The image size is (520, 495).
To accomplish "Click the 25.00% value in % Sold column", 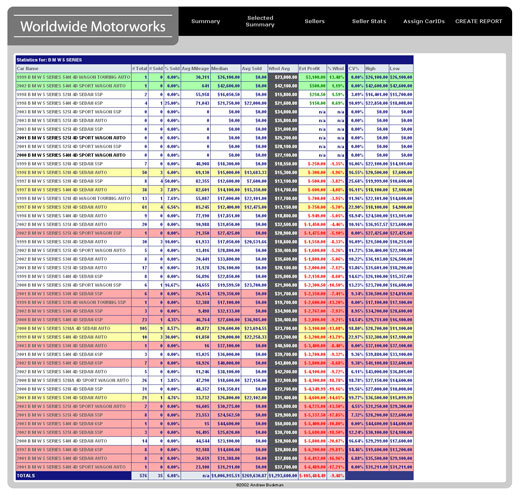I will tap(172, 103).
